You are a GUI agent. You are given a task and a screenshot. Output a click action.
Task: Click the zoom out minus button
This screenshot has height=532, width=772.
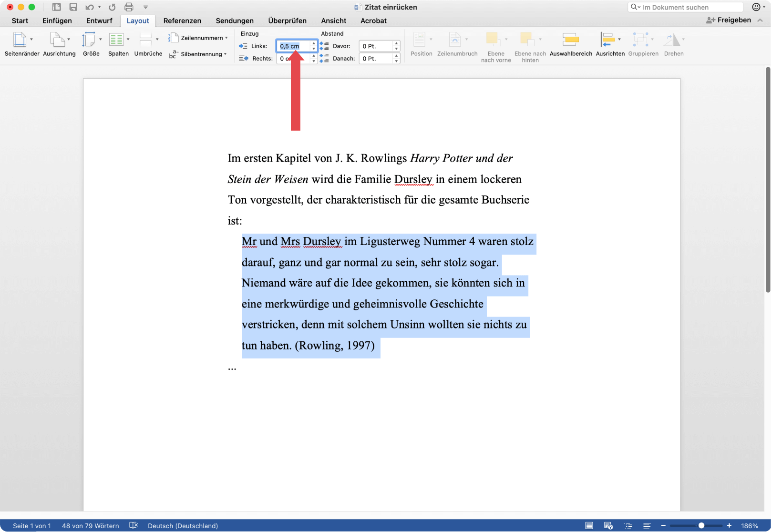coord(663,525)
